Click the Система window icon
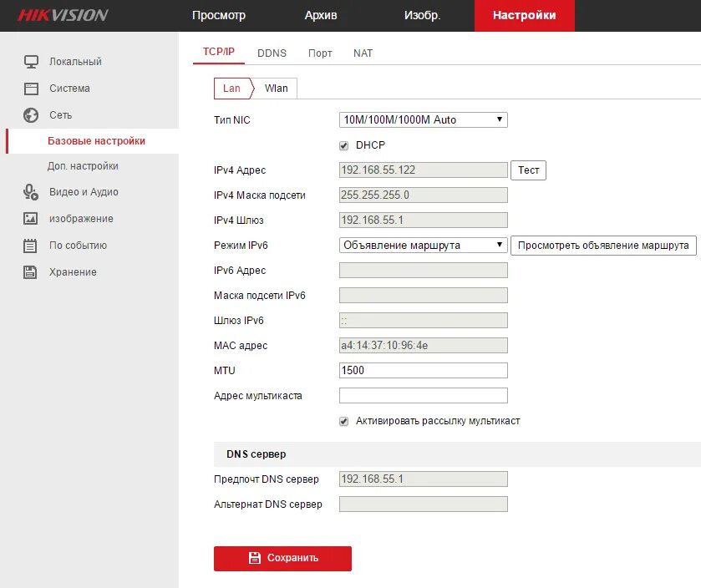The image size is (701, 588). click(x=31, y=89)
